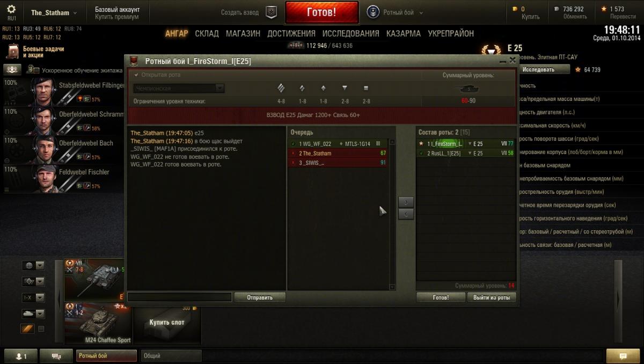644x364 pixels.
Task: Open the chat channels speech bubble icon
Action: tap(57, 356)
